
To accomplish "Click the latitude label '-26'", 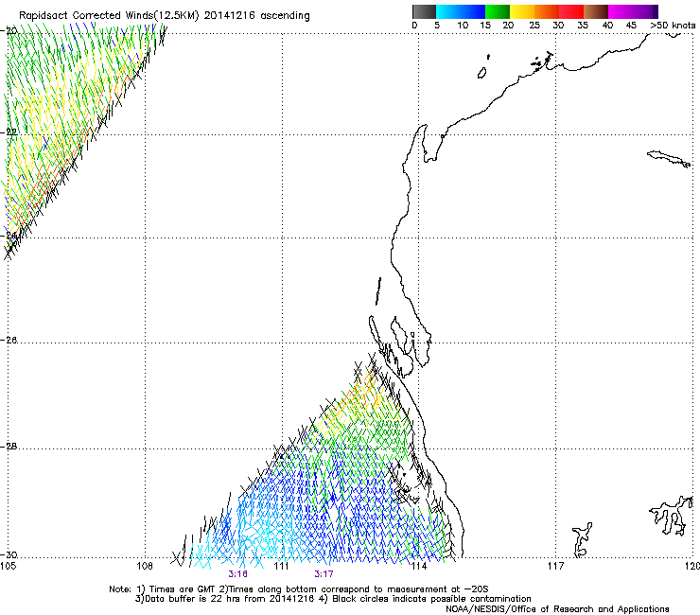I will 9,341.
